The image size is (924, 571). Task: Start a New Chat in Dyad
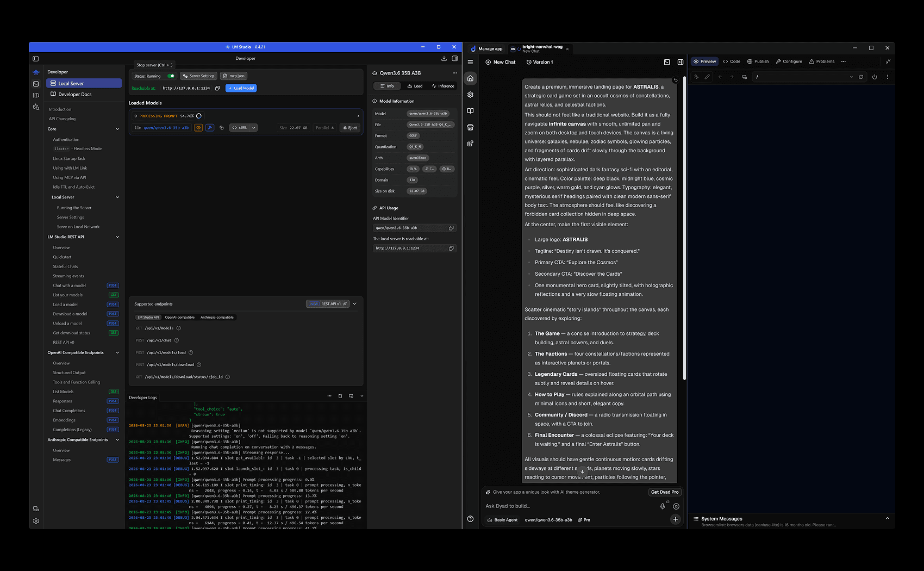[500, 62]
